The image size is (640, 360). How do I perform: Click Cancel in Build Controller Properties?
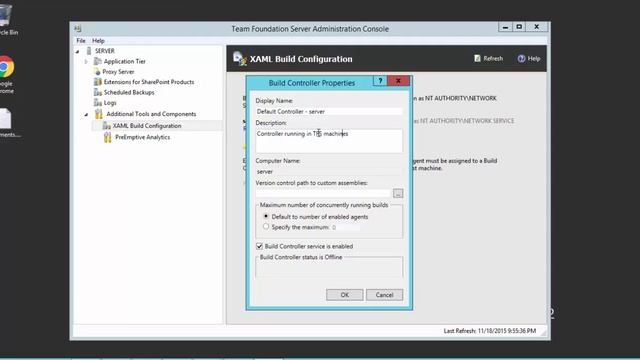pyautogui.click(x=384, y=295)
